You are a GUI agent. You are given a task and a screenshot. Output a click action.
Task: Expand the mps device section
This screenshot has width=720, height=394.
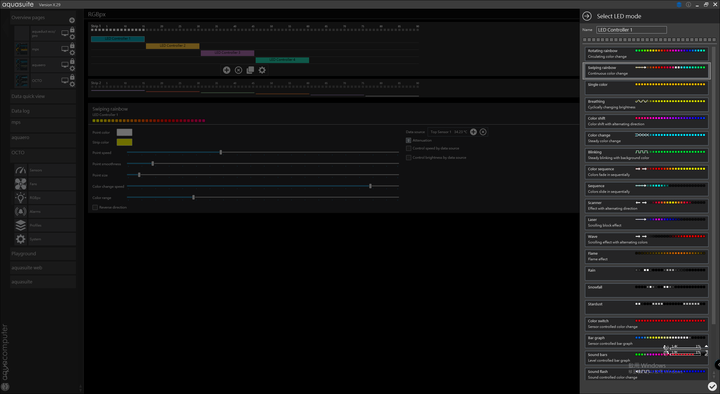tap(43, 124)
